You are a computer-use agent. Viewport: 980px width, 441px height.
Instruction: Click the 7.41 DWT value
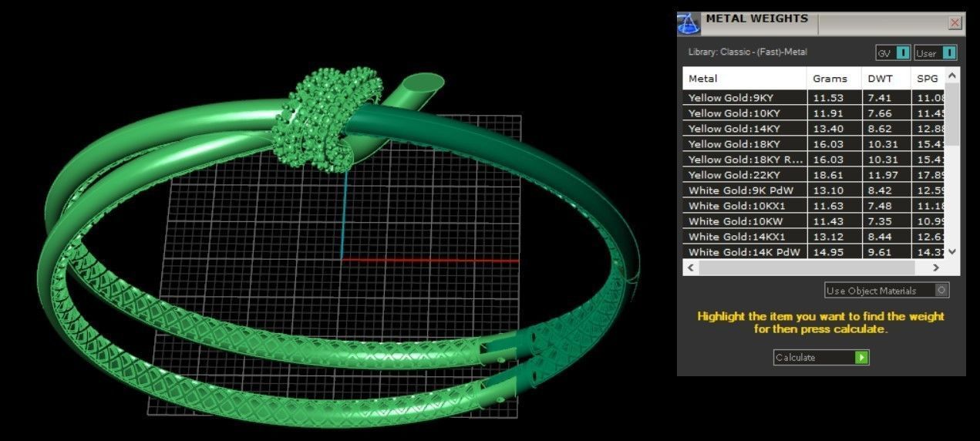click(x=880, y=98)
